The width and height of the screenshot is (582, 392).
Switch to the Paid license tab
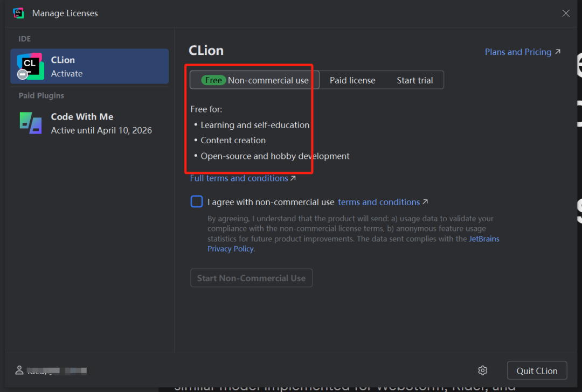pyautogui.click(x=352, y=80)
